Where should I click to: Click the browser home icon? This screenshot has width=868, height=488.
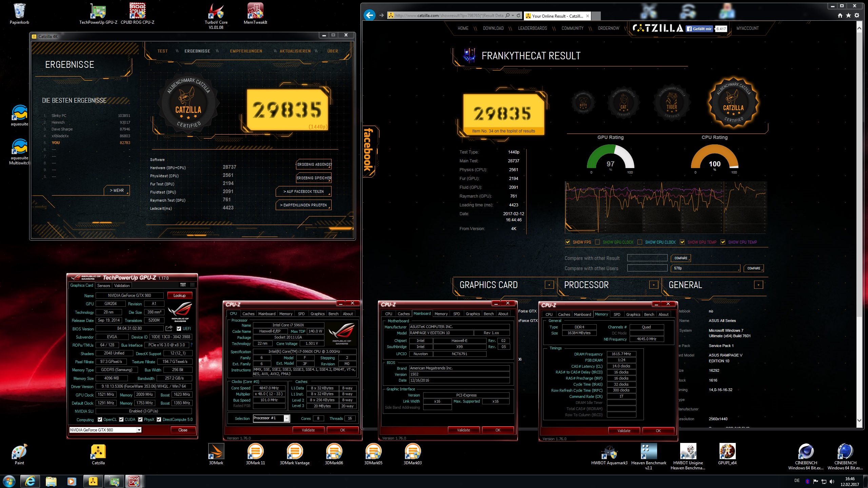pos(840,16)
